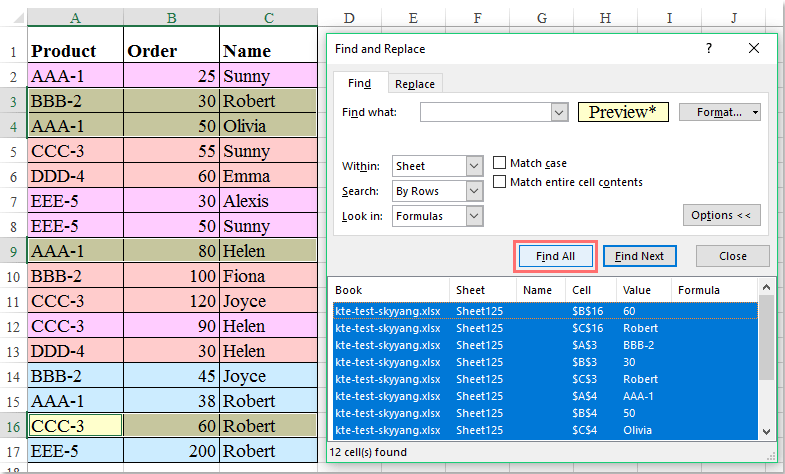
Task: Click the yellow Preview format swatch
Action: click(623, 112)
